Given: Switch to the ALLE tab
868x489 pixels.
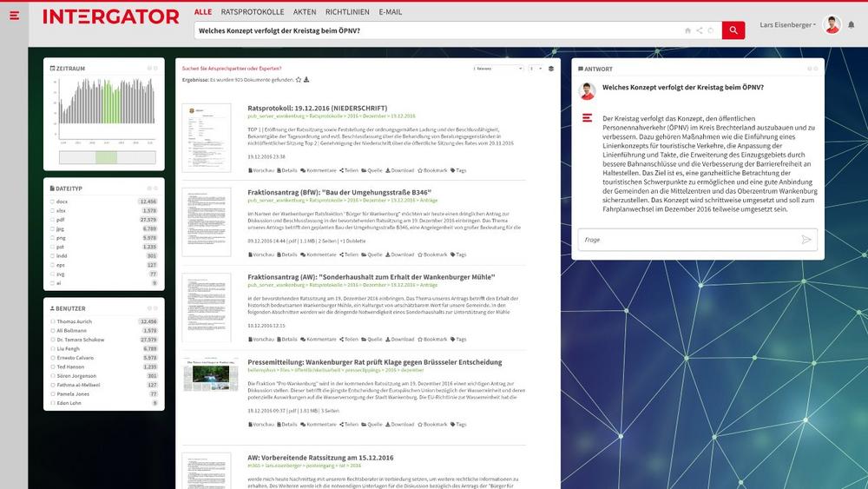Looking at the screenshot, I should [202, 11].
